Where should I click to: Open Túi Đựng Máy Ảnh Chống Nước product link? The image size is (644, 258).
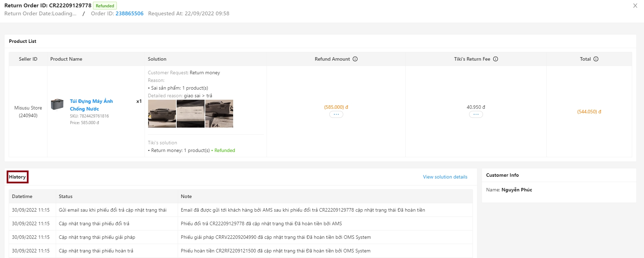91,105
